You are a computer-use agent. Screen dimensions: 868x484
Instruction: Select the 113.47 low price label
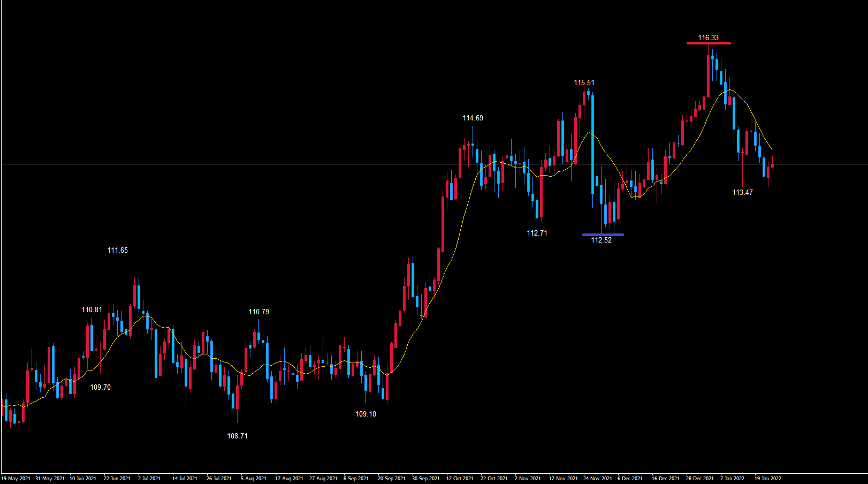(x=742, y=192)
